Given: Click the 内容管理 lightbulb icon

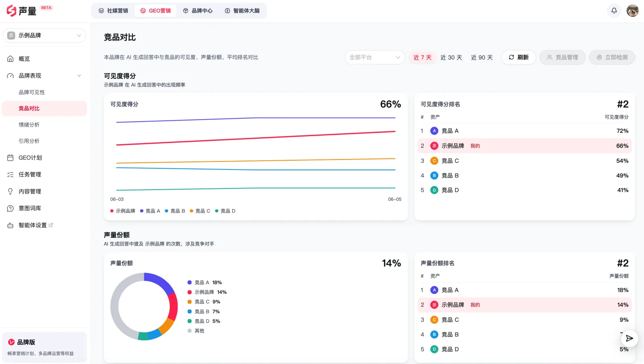Looking at the screenshot, I should coord(10,192).
